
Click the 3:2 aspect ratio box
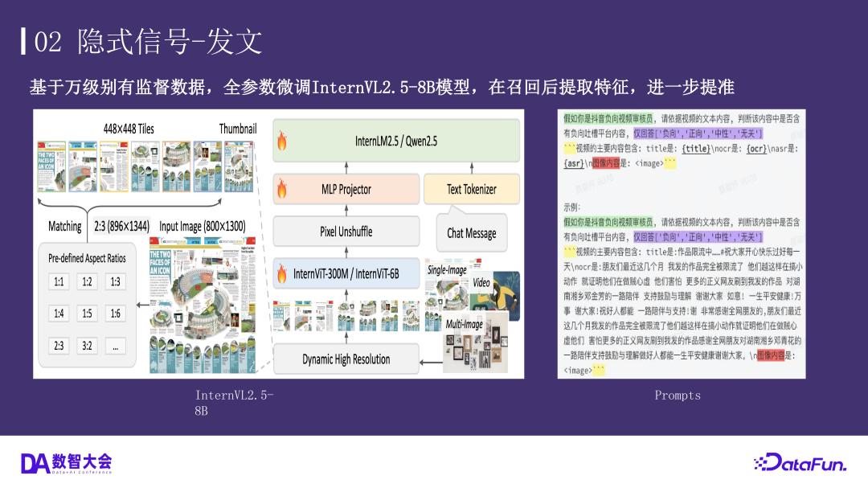(x=87, y=346)
